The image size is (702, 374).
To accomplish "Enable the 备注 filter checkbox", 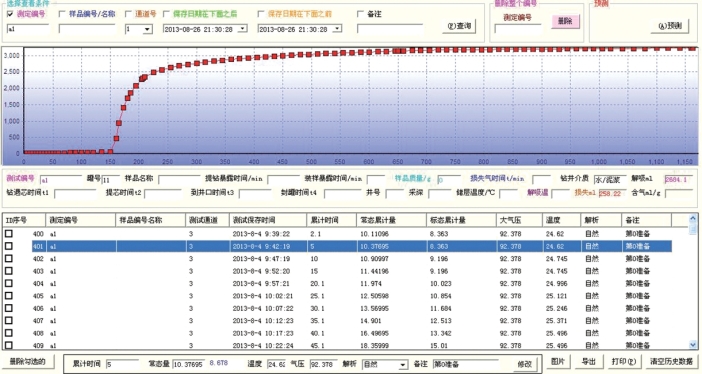I will 360,14.
